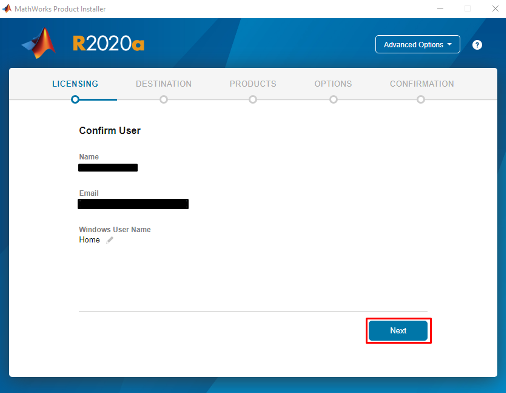Click the MathWorks installer title bar icon
Image resolution: width=506 pixels, height=393 pixels.
[x=7, y=9]
